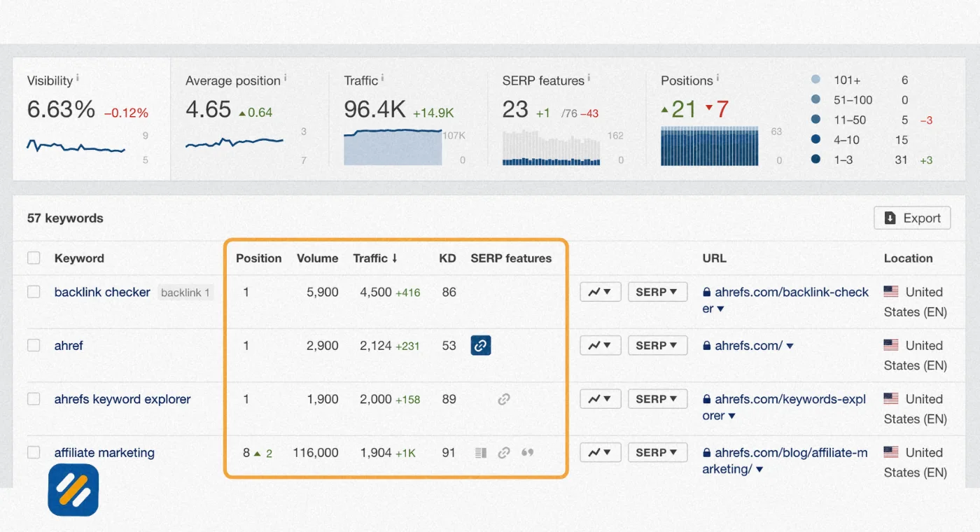Click the Average position info icon
The image size is (980, 532).
[x=285, y=77]
